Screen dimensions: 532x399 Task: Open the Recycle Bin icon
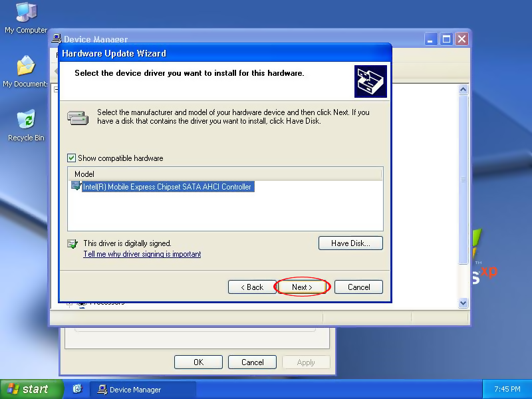(26, 125)
